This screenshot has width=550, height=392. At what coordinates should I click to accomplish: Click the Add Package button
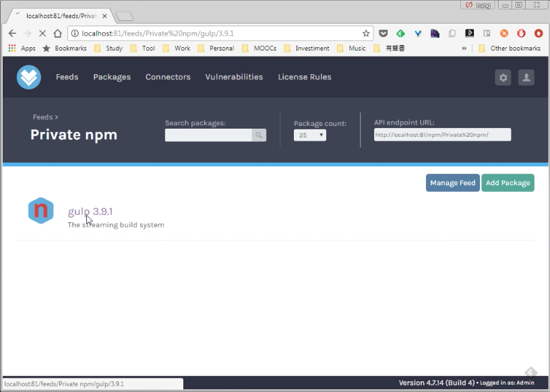(x=508, y=183)
